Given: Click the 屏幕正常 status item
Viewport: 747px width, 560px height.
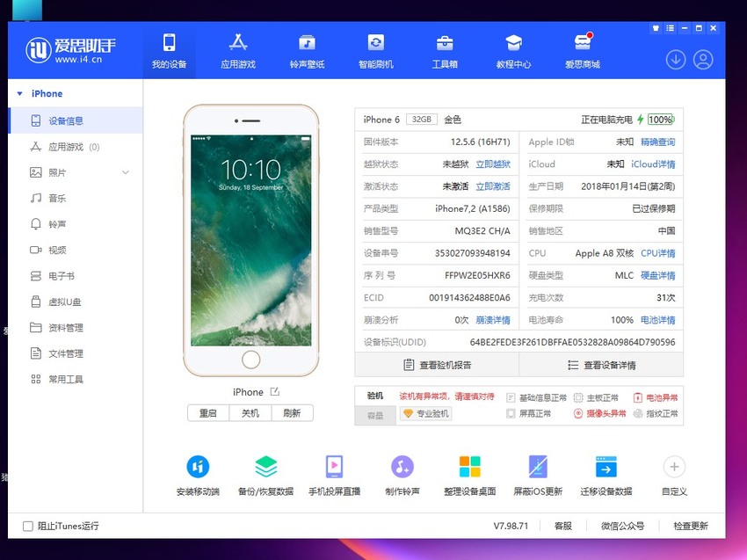Looking at the screenshot, I should click(x=528, y=414).
